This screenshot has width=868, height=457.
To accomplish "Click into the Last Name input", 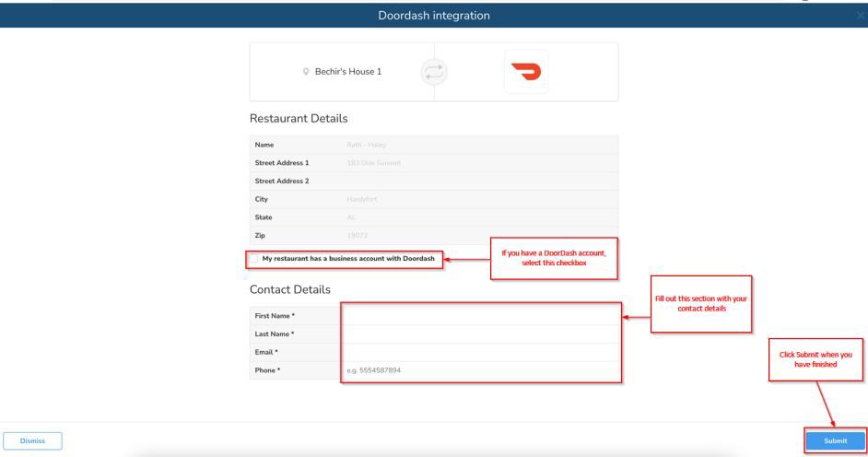I will (479, 334).
